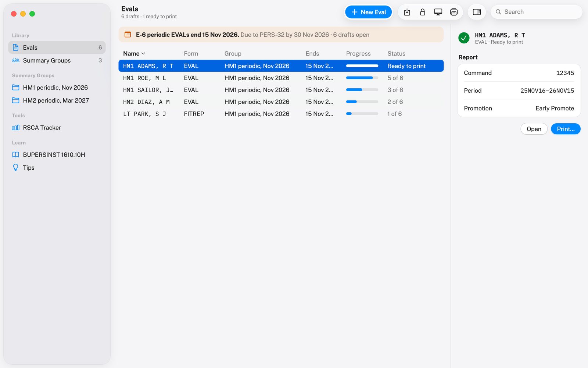Click the calendar icon in the banner
The height and width of the screenshot is (368, 588).
pos(128,35)
